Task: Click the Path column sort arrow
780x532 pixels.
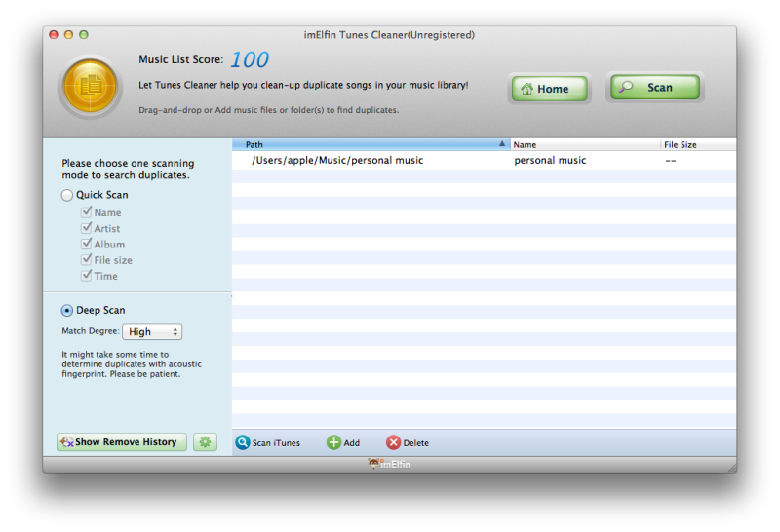Action: click(x=502, y=143)
